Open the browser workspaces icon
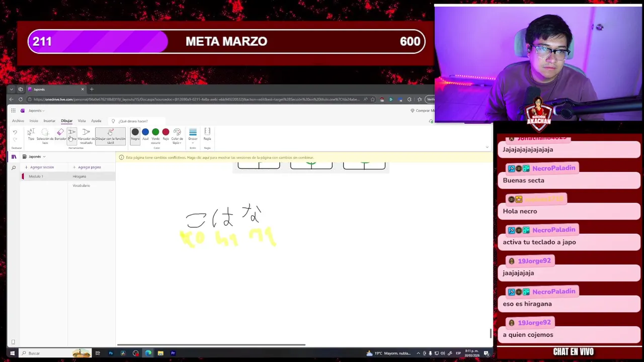This screenshot has height=362, width=644. (20, 89)
